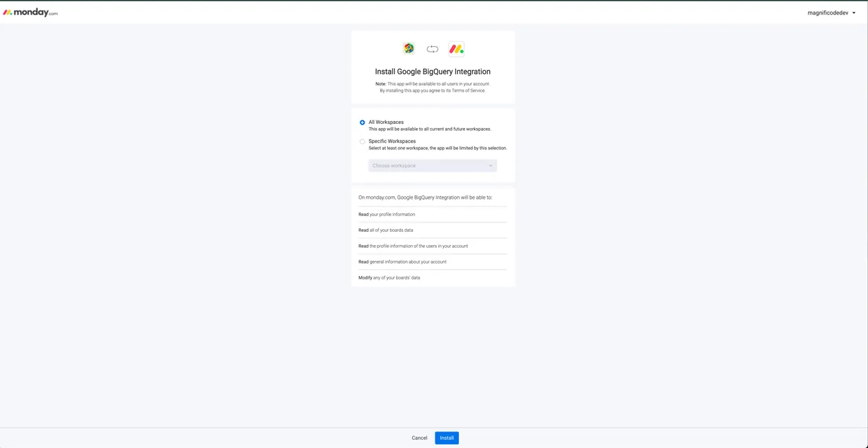Click the 'Select at least one workspace' description
This screenshot has width=868, height=448.
click(437, 148)
